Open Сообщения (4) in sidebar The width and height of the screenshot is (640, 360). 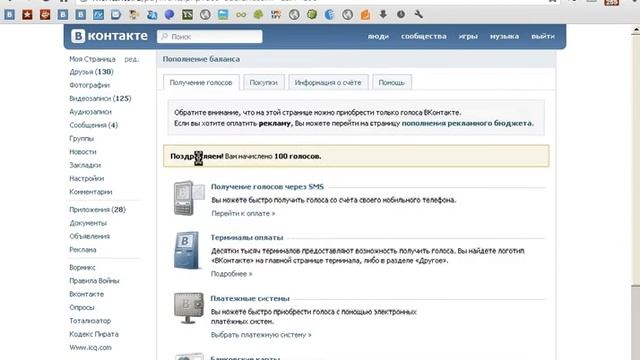93,125
